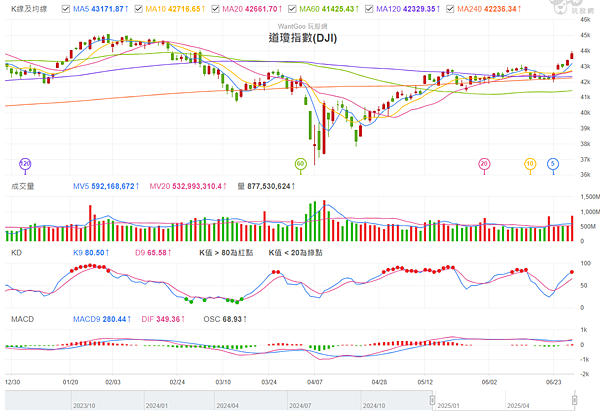The width and height of the screenshot is (600, 415).
Task: Click the 2024/10 label in navigator
Action: tap(373, 405)
